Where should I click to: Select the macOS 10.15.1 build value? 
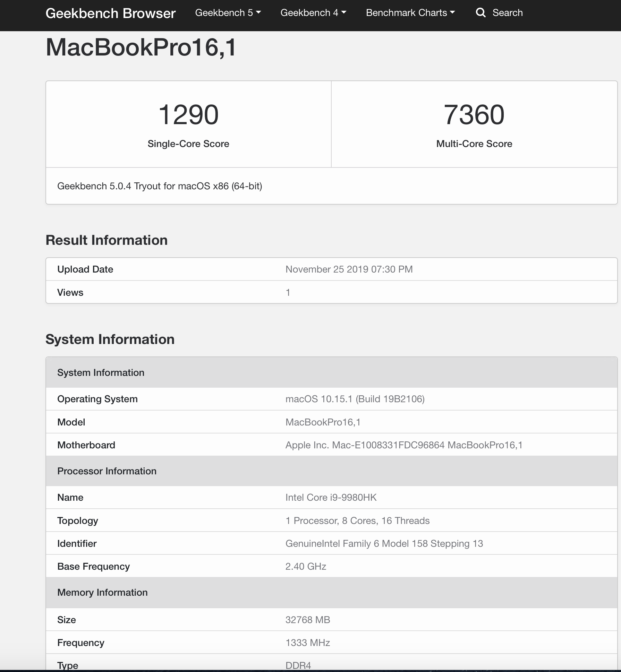tap(355, 399)
